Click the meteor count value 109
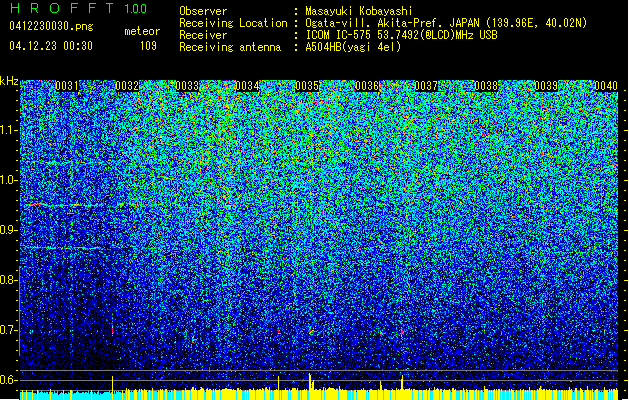 click(148, 46)
